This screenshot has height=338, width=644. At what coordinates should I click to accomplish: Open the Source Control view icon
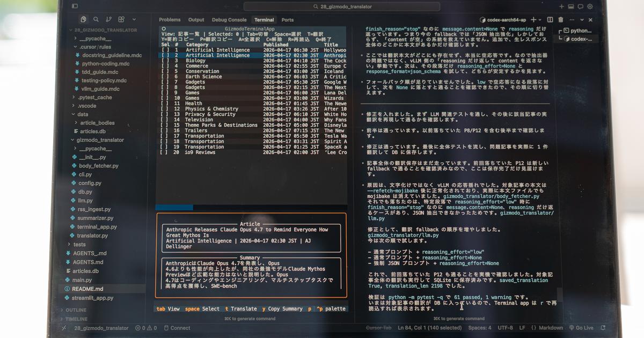click(109, 19)
